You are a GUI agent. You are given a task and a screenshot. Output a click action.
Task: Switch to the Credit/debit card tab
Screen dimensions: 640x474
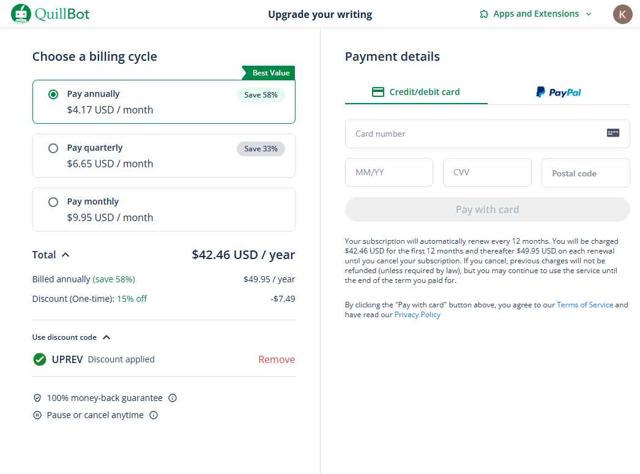[416, 92]
